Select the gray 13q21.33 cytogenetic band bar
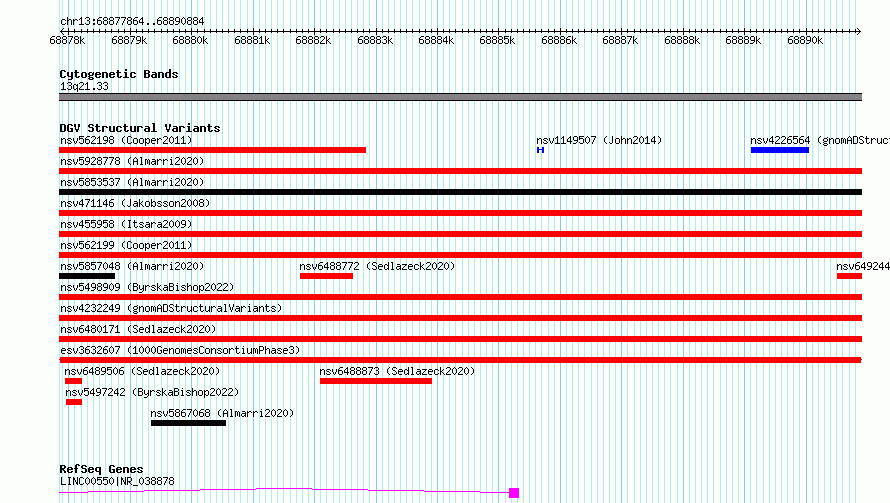 point(460,97)
